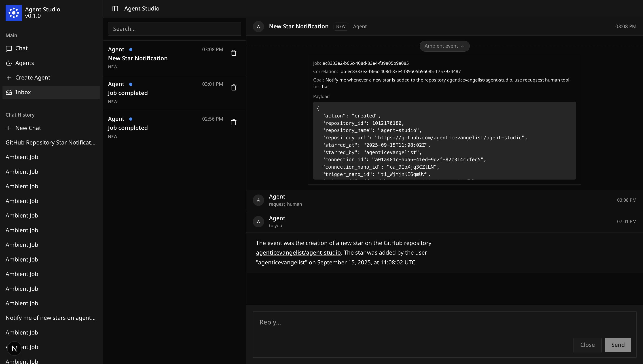Delete the 02:56 PM Job completed message
The width and height of the screenshot is (643, 364).
coord(233,122)
